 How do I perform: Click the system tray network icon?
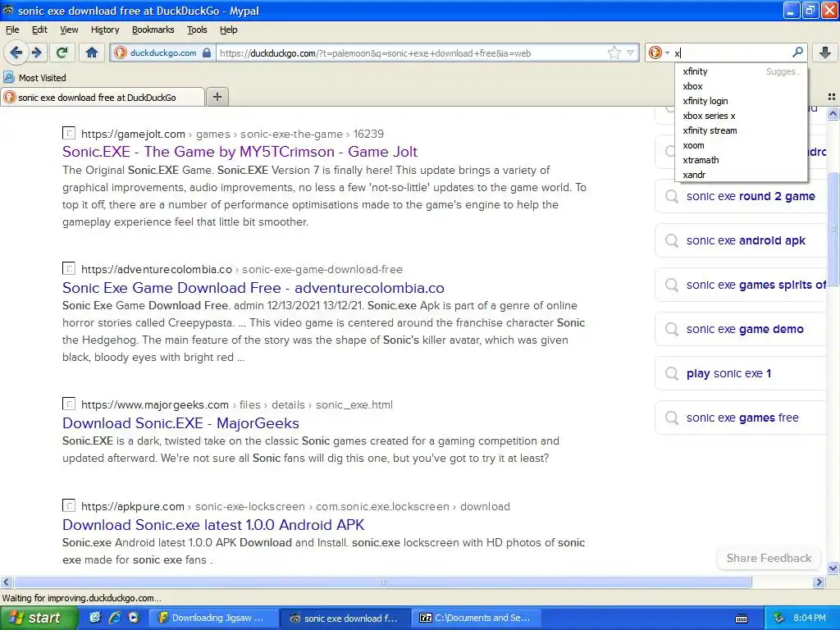coord(779,618)
